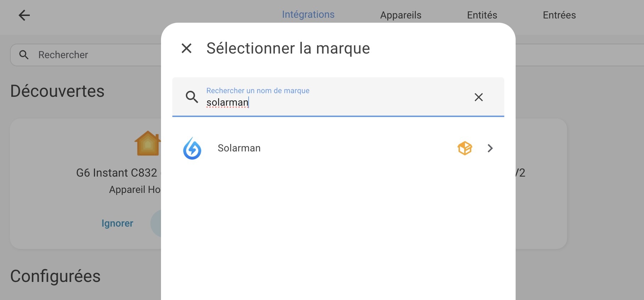Click the HomeKit house icon
The width and height of the screenshot is (644, 300).
coord(148,143)
